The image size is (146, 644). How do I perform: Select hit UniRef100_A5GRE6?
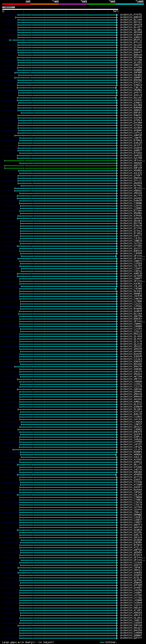pyautogui.click(x=131, y=170)
